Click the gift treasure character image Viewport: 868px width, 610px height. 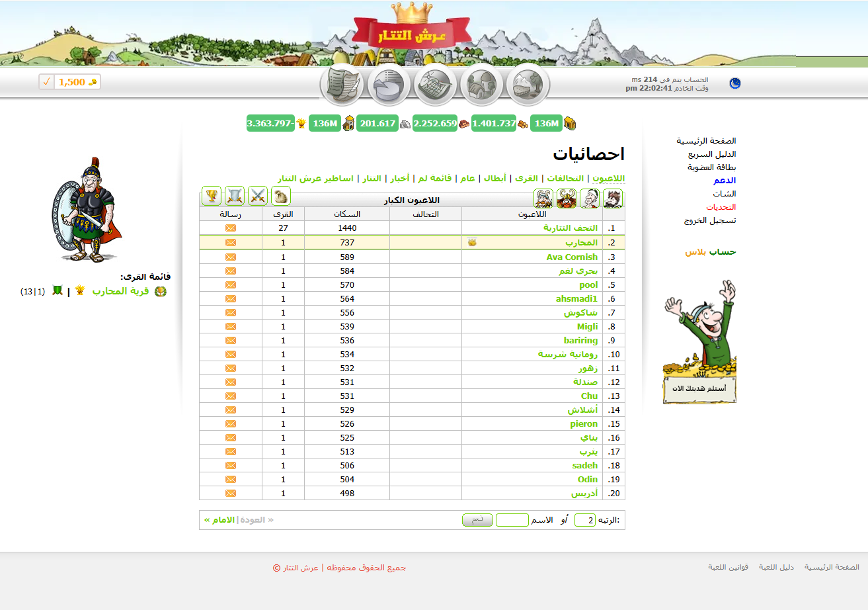coord(700,341)
